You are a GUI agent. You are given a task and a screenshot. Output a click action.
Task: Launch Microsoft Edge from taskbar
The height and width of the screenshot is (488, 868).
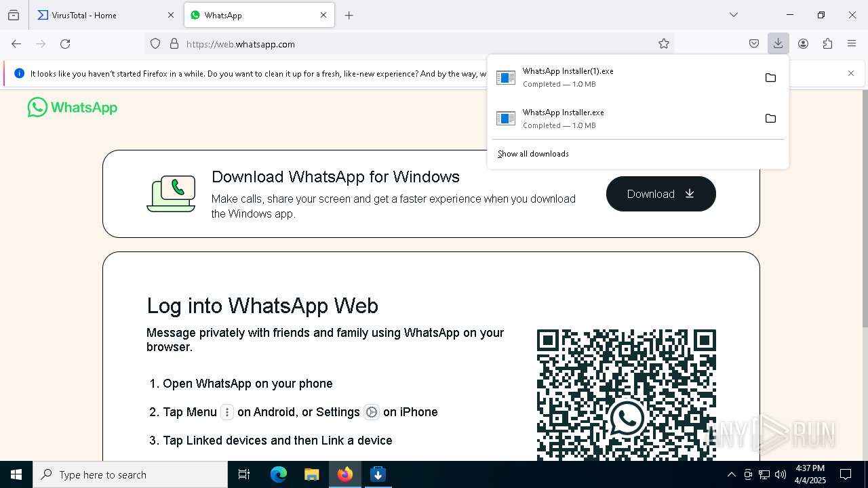(279, 474)
